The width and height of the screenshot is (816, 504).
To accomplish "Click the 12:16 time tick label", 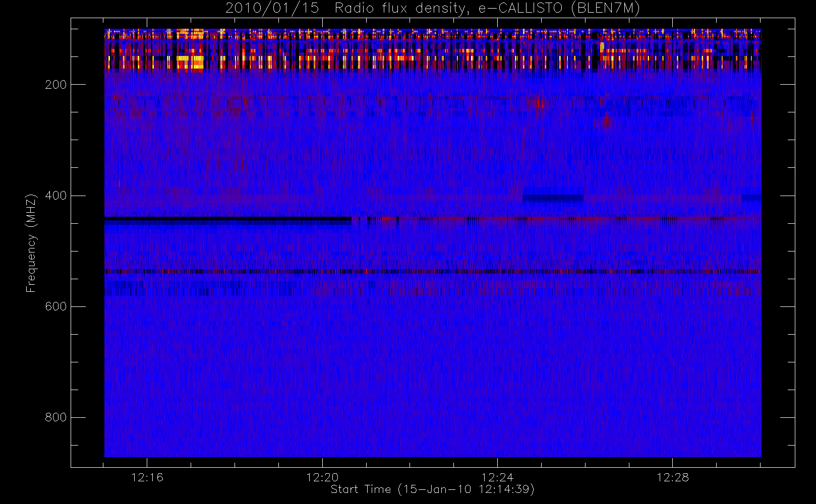I will 147,477.
